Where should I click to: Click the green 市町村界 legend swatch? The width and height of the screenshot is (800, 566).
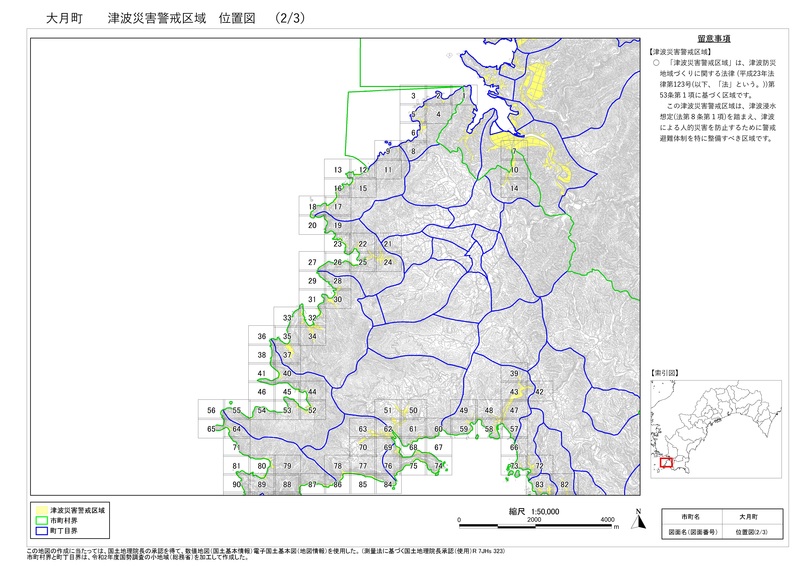coord(40,520)
